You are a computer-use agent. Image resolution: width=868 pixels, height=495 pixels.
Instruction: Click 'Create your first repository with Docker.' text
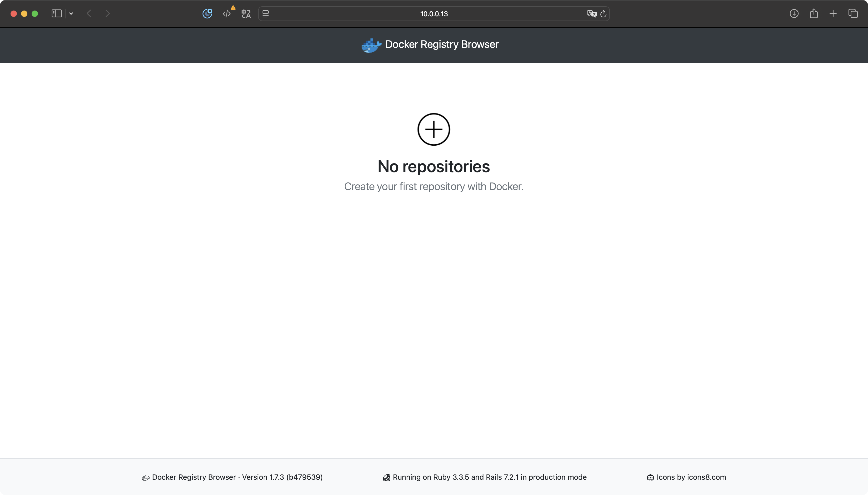click(433, 187)
